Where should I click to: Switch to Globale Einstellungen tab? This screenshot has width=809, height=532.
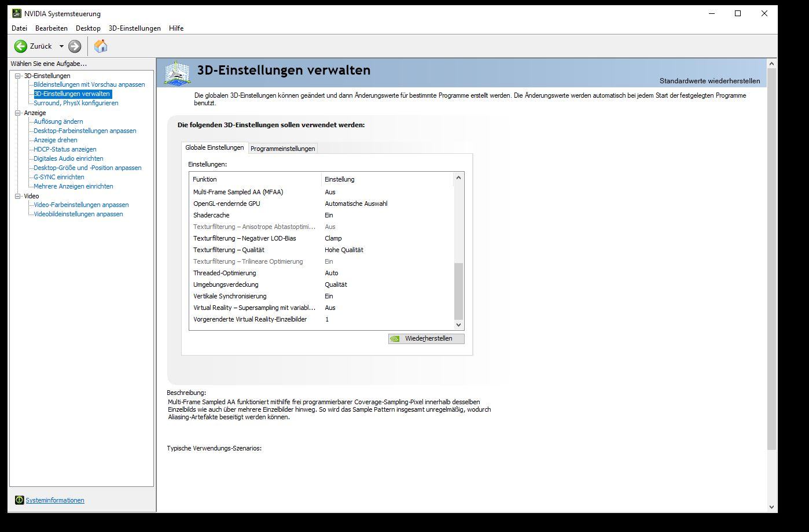(215, 147)
